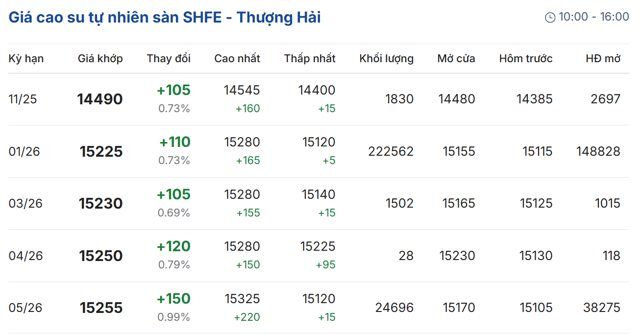Image resolution: width=644 pixels, height=334 pixels.
Task: Select the 04/26 contract term
Action: [25, 256]
